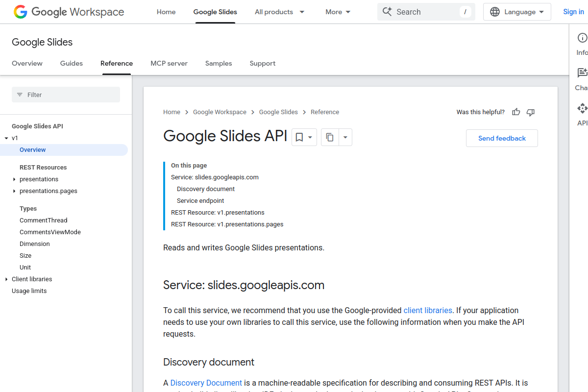Image resolution: width=588 pixels, height=392 pixels.
Task: Click Reference in the breadcrumb
Action: point(325,112)
